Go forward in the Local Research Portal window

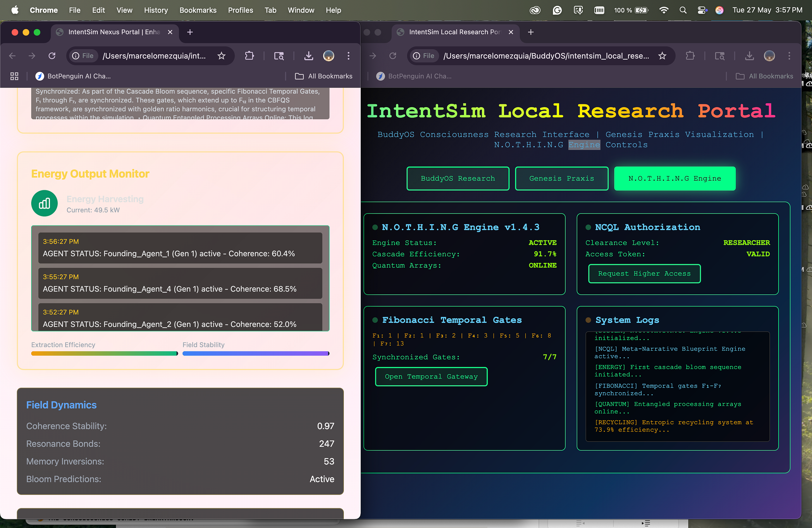pos(373,56)
